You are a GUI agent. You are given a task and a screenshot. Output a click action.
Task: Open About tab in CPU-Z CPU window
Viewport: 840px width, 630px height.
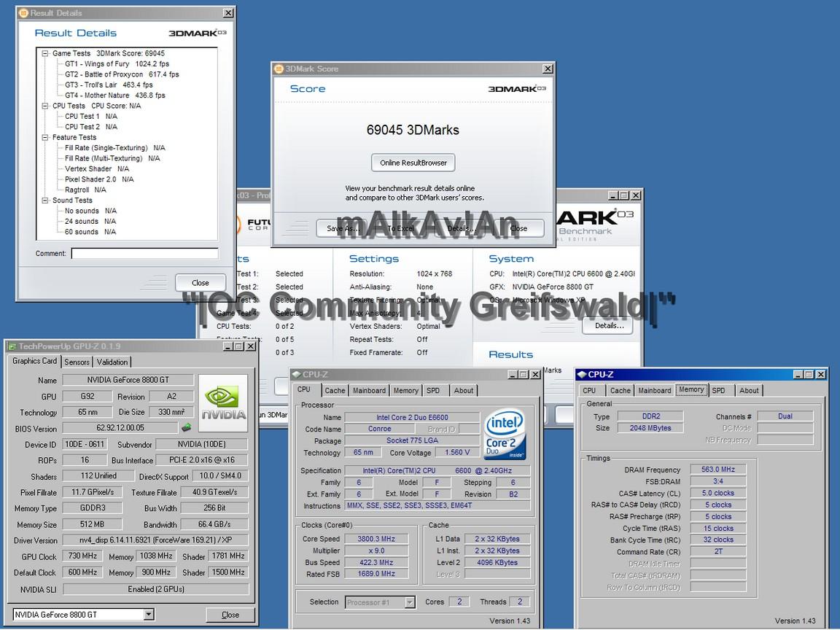[x=464, y=391]
